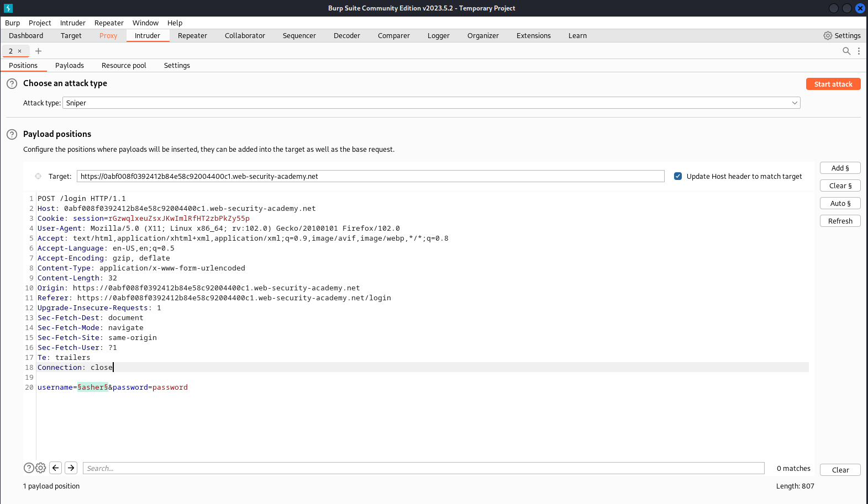Viewport: 868px width, 504px height.
Task: Open the Organizer tab
Action: [483, 35]
